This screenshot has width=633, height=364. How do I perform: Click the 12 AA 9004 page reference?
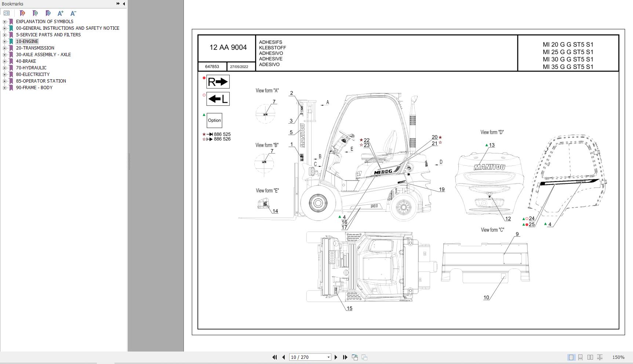click(228, 47)
